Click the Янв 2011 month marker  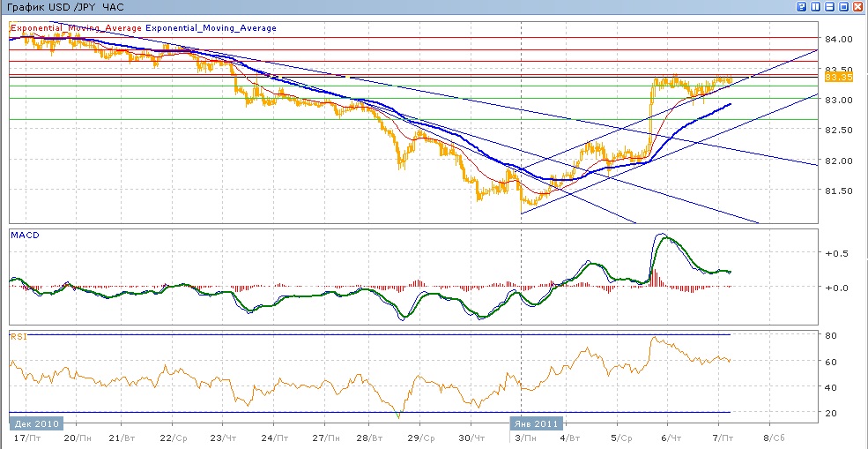click(536, 423)
